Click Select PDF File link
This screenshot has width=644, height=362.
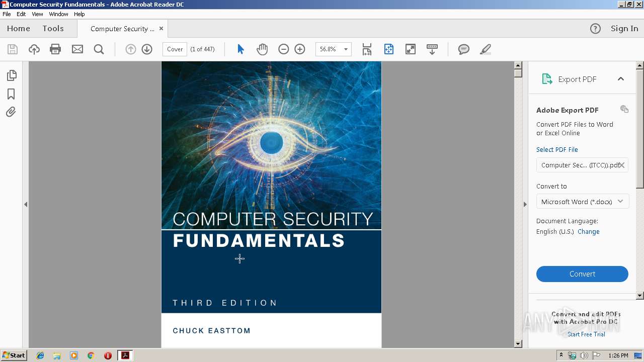click(x=557, y=149)
